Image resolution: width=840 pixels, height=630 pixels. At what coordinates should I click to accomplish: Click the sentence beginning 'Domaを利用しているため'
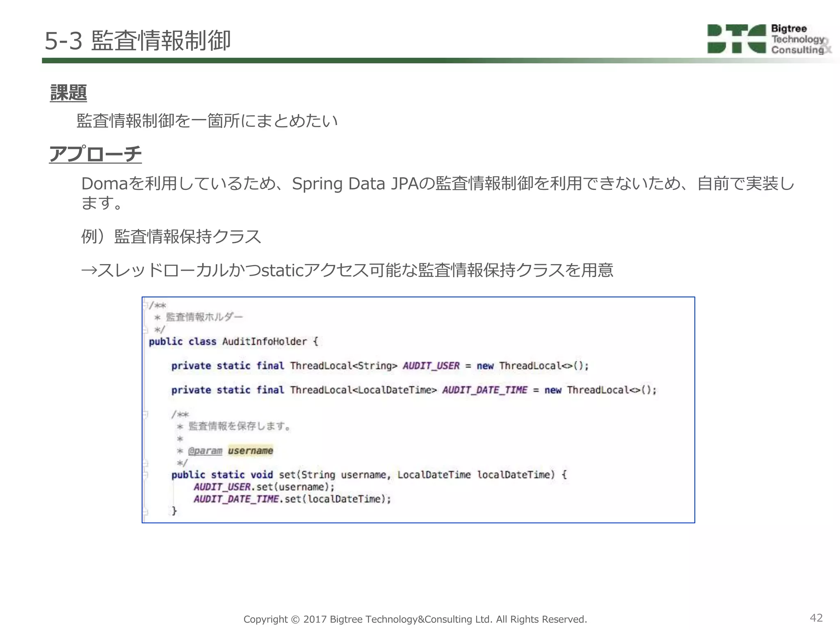tap(438, 193)
